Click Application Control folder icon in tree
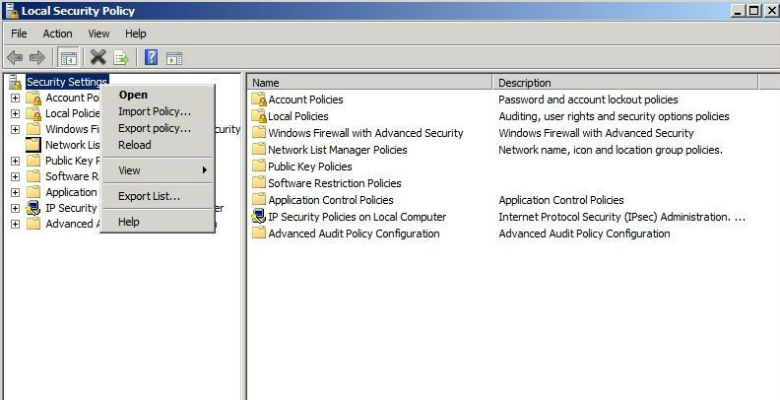This screenshot has width=780, height=400. click(33, 192)
